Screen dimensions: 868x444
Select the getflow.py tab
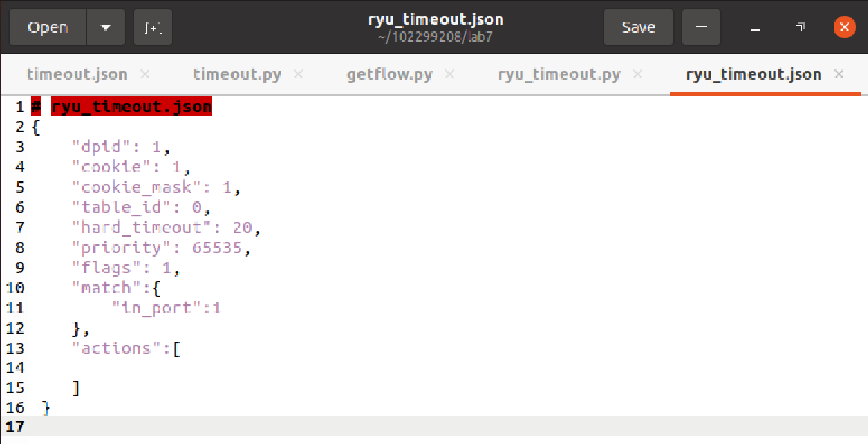tap(389, 74)
